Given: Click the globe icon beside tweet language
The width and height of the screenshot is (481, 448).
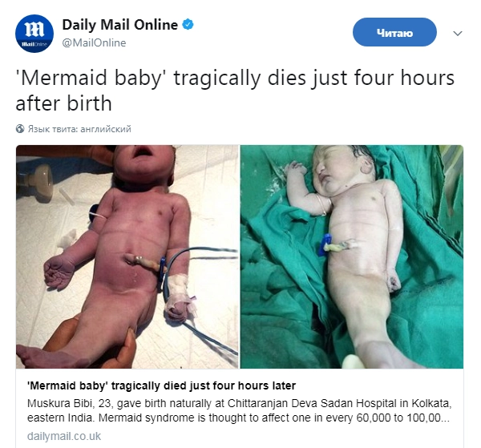Looking at the screenshot, I should tap(20, 129).
